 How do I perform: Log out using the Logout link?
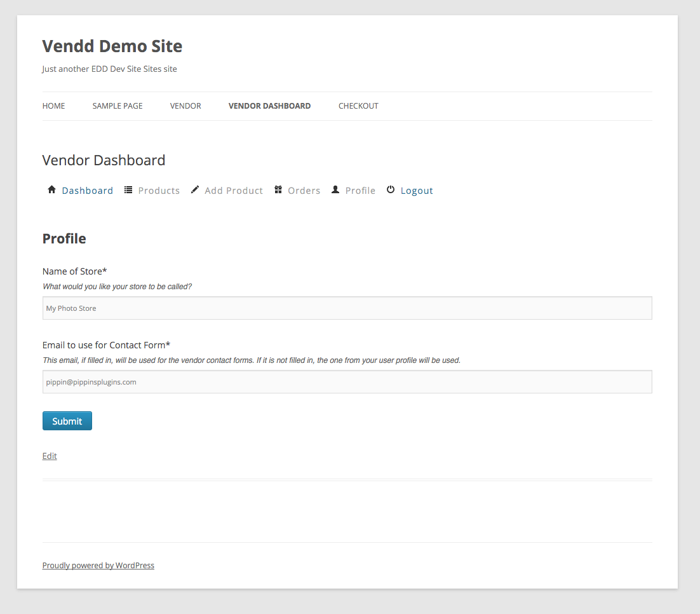point(417,191)
